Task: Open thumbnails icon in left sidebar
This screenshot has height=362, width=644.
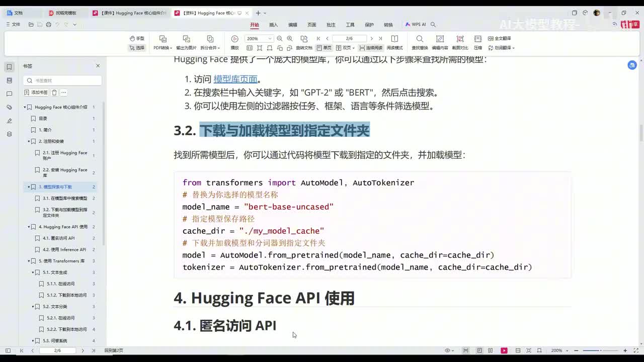Action: pos(9,80)
